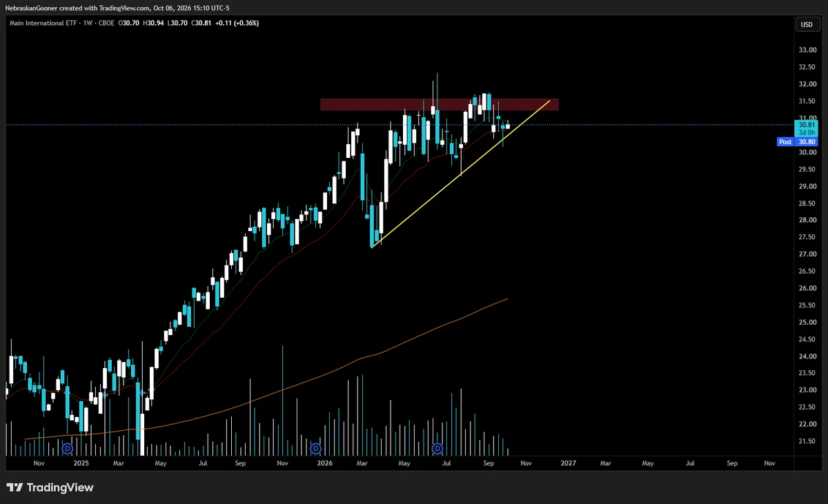Click the 21.50 price axis label
828x504 pixels.
coord(807,441)
